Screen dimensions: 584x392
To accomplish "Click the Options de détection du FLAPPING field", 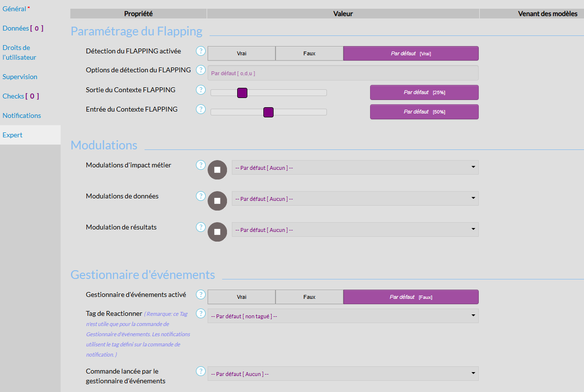I will [x=342, y=73].
